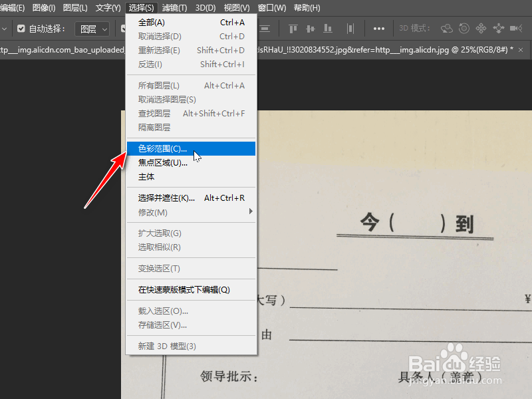Choose 隔离图层 menu entry
Image resolution: width=532 pixels, height=399 pixels.
click(x=192, y=128)
